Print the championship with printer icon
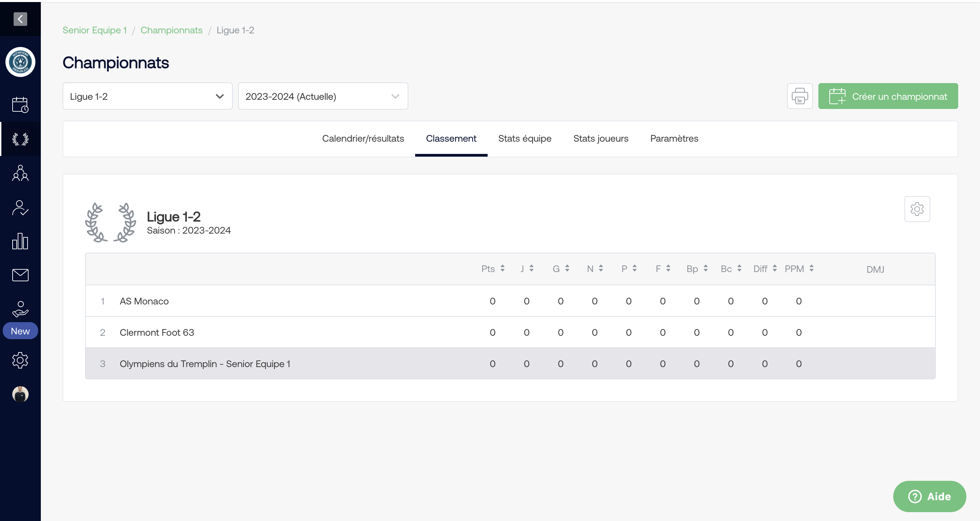The height and width of the screenshot is (521, 980). (x=800, y=96)
